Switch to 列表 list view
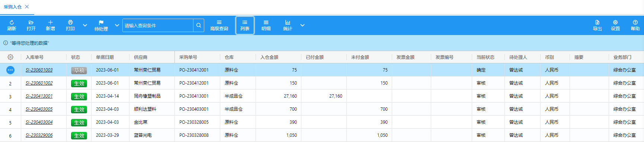 245,25
